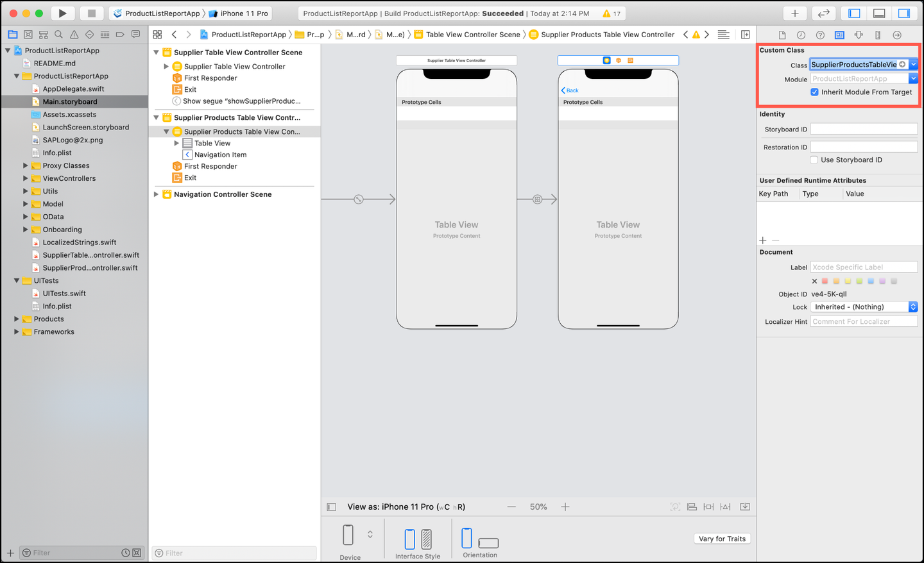The width and height of the screenshot is (924, 563).
Task: Open the find navigator search icon
Action: pos(58,35)
